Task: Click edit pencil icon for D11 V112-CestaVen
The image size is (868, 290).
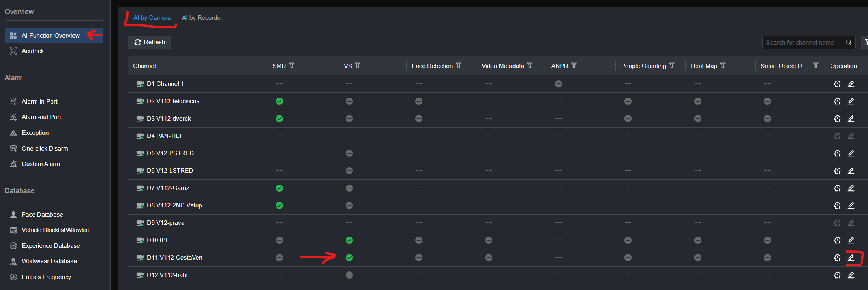Action: click(x=851, y=258)
